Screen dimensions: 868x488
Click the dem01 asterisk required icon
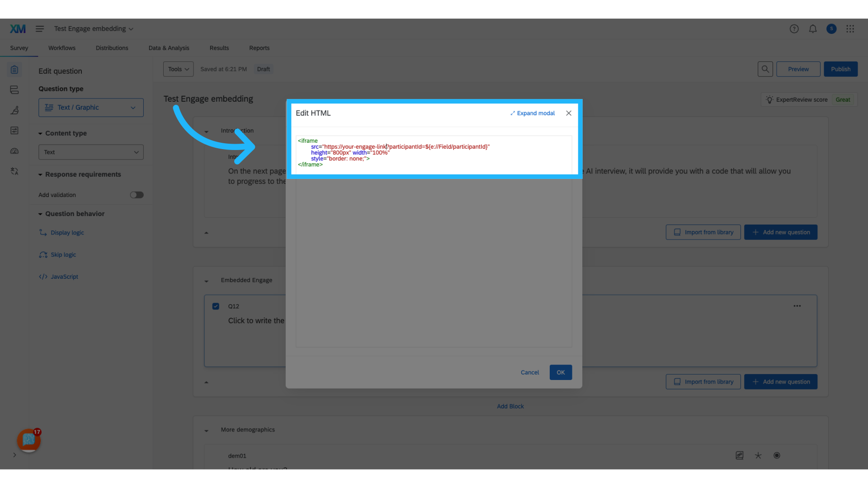pos(758,455)
